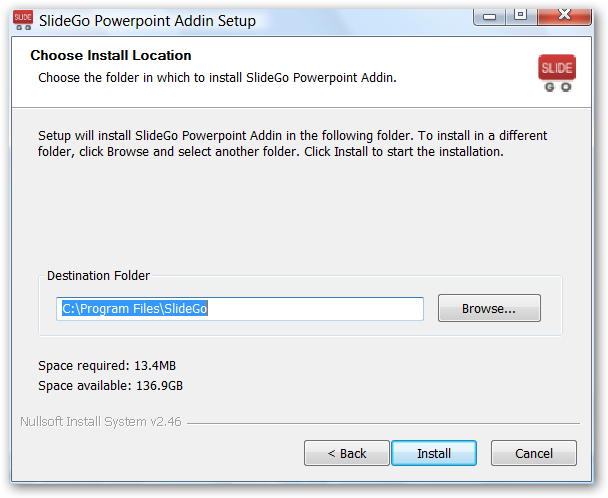Viewport: 608px width, 498px height.
Task: Click 'Space available: 136.9GB' text
Action: [111, 386]
